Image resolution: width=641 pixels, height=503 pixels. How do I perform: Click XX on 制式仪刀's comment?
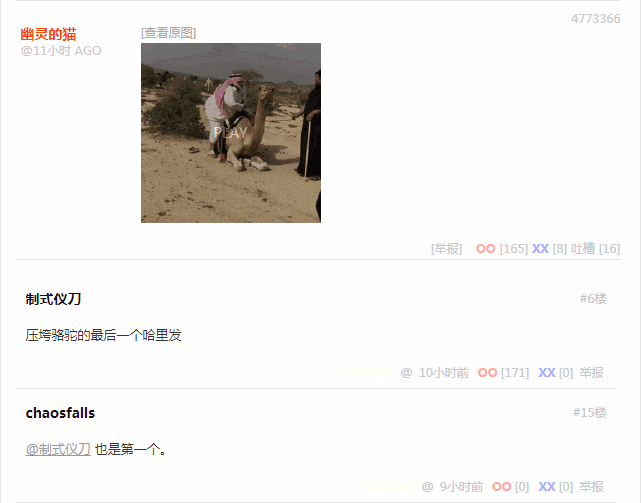547,373
